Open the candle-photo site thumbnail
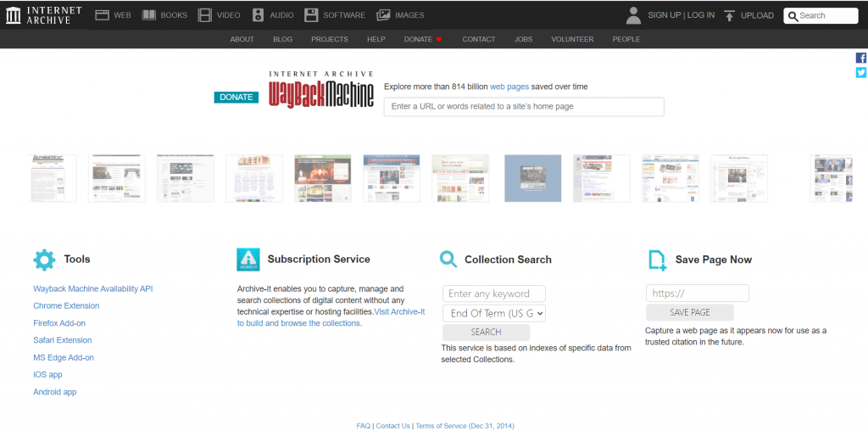Screen dimensions: 868x431 [x=323, y=178]
